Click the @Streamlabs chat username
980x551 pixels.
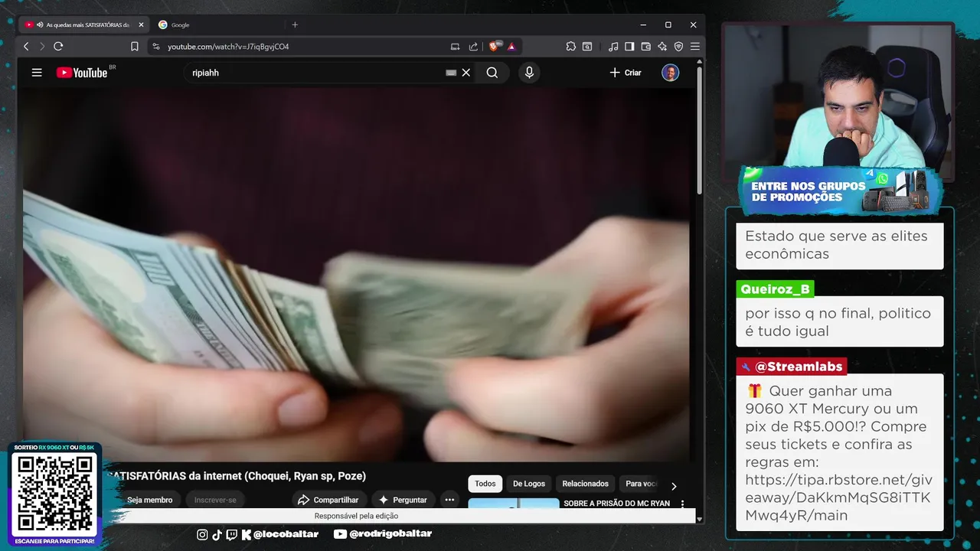792,367
